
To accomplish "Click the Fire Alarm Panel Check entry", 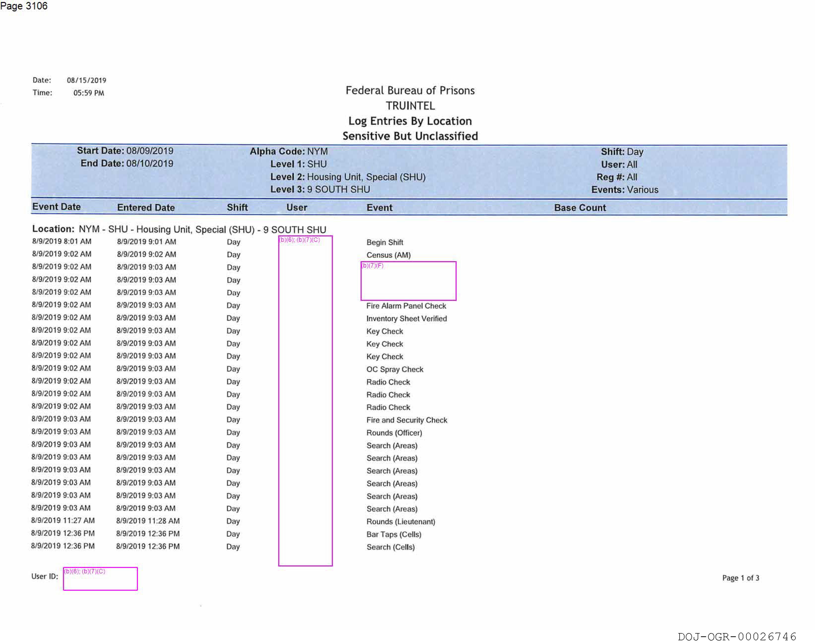I will coord(406,306).
